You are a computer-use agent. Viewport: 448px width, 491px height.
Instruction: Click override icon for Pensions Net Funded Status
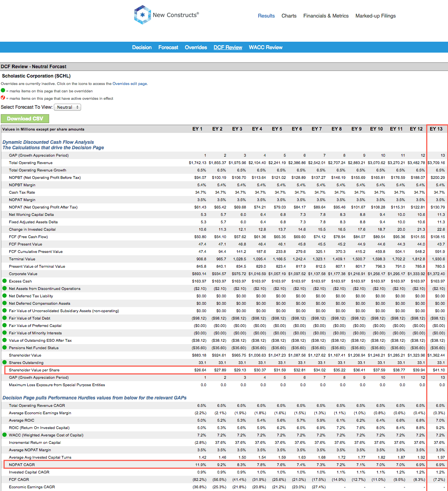click(x=5, y=348)
